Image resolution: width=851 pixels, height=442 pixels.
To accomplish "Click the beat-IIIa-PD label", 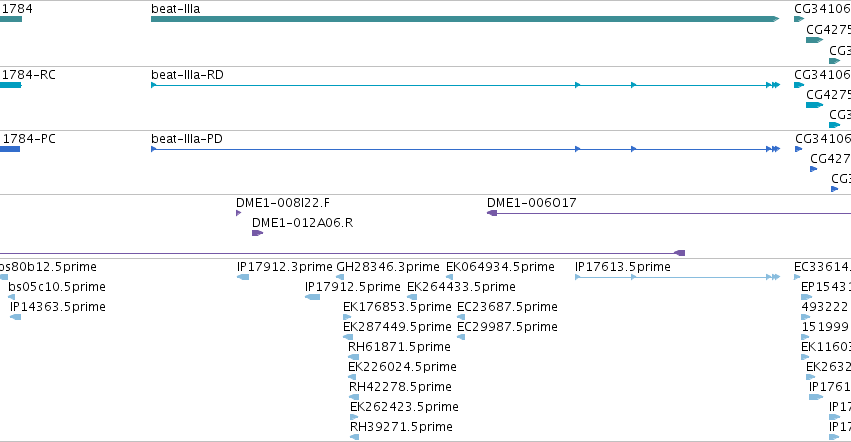I will [187, 139].
